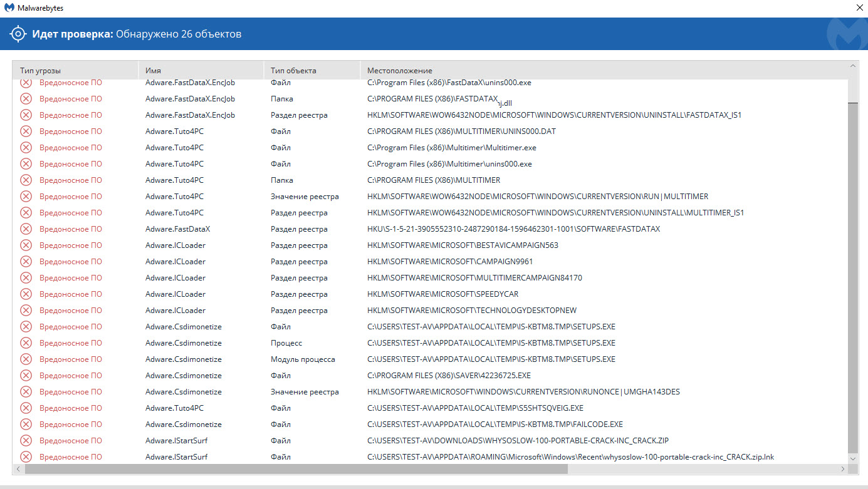
Task: Click the Модуль процесса object type cell
Action: tap(303, 359)
